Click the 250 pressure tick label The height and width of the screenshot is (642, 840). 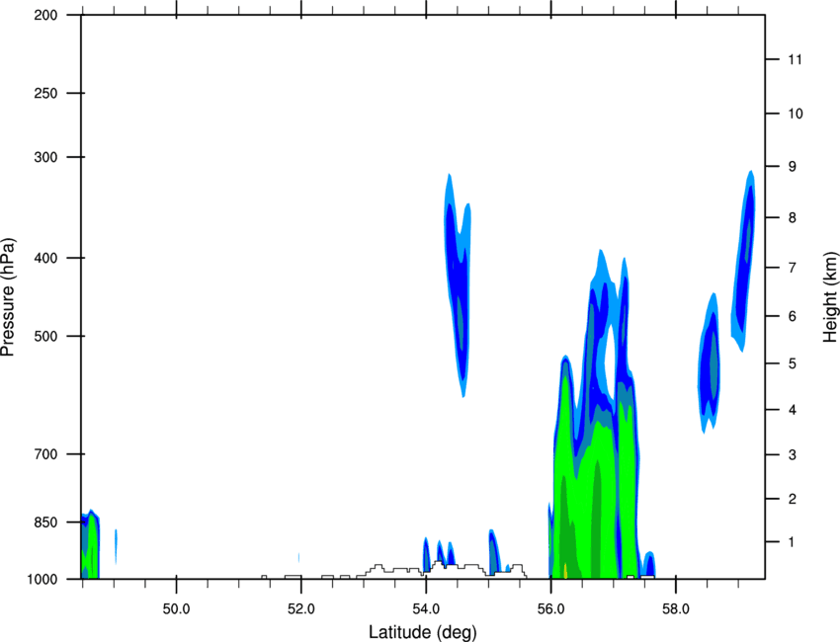pyautogui.click(x=45, y=93)
